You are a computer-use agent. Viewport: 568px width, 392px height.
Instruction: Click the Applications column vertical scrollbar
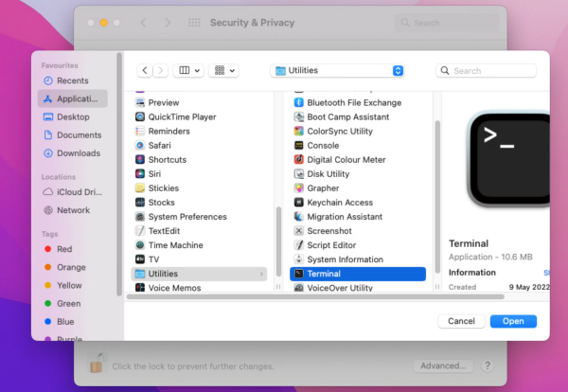pos(278,241)
